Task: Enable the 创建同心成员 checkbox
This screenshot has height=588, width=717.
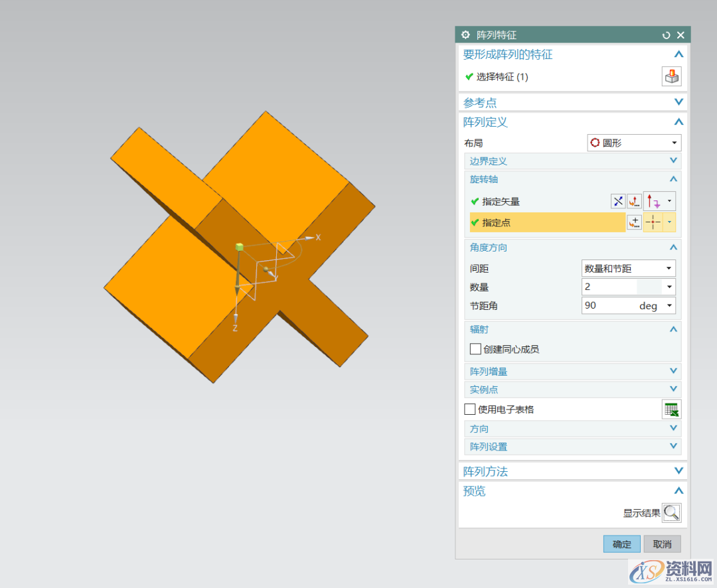Action: pyautogui.click(x=475, y=348)
